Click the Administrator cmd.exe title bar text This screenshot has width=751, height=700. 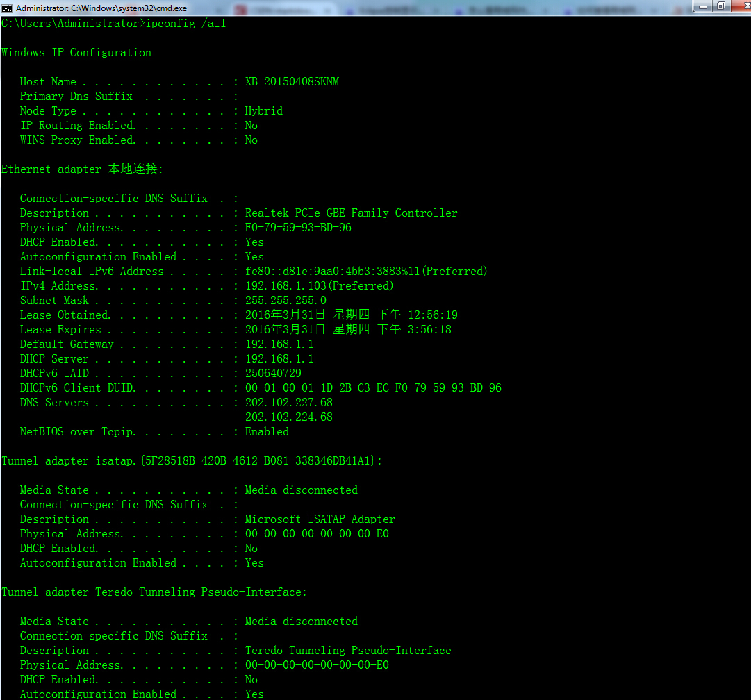click(x=101, y=8)
